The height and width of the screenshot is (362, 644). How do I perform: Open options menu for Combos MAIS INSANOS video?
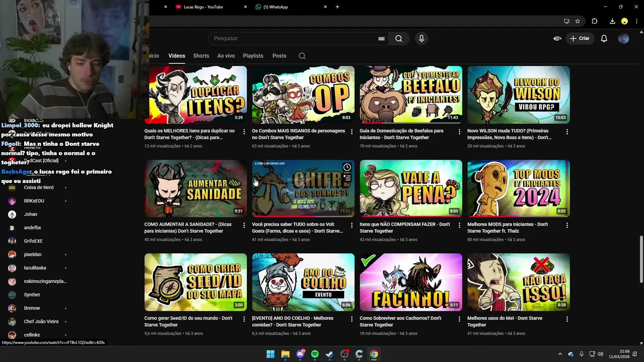click(x=352, y=132)
